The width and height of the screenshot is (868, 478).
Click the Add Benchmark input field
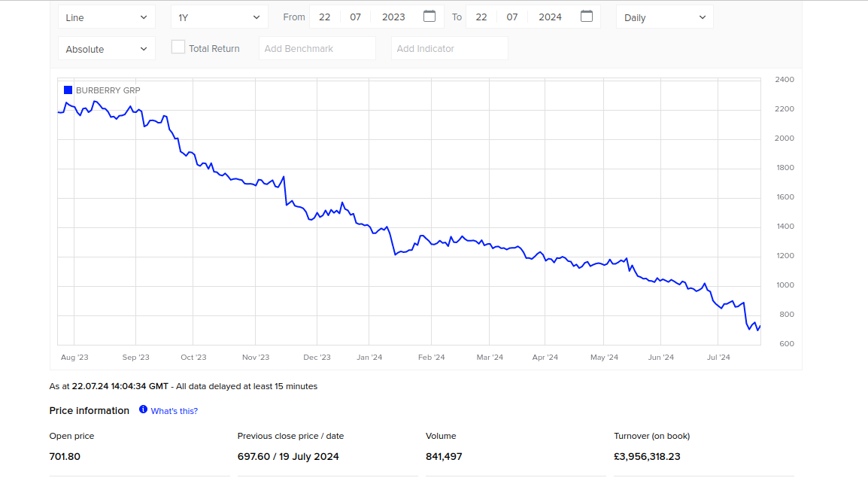pos(317,49)
